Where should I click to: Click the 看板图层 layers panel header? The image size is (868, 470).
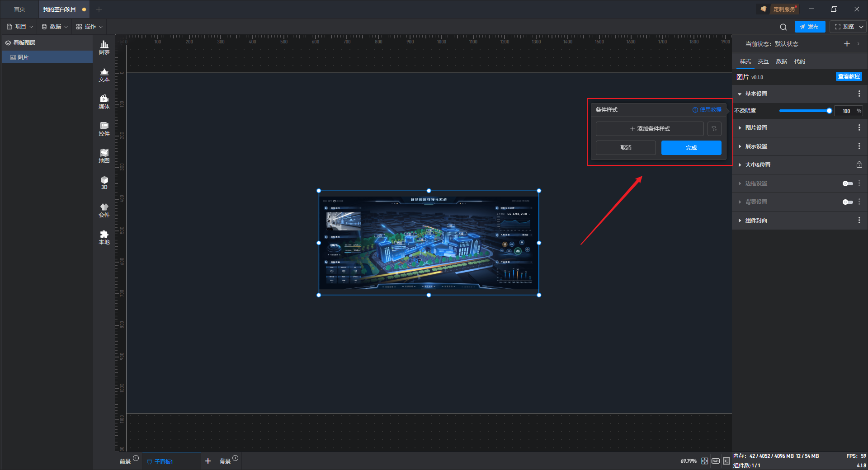click(47, 43)
